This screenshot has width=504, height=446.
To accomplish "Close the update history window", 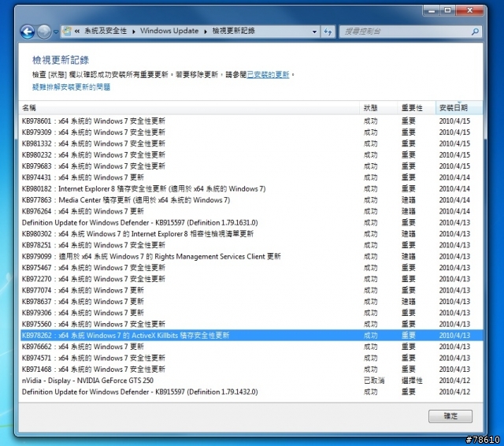I will tap(469, 11).
